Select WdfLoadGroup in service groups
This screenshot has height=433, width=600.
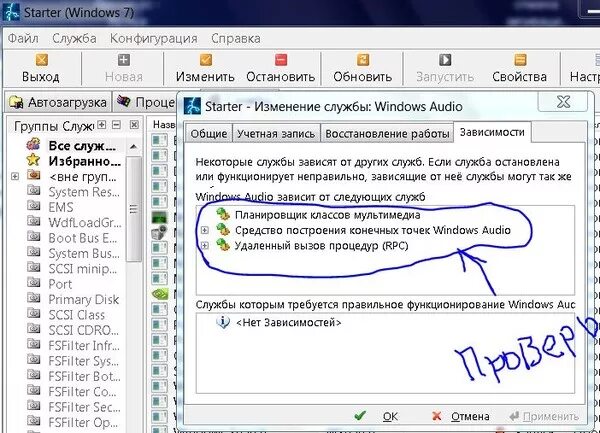(x=85, y=223)
